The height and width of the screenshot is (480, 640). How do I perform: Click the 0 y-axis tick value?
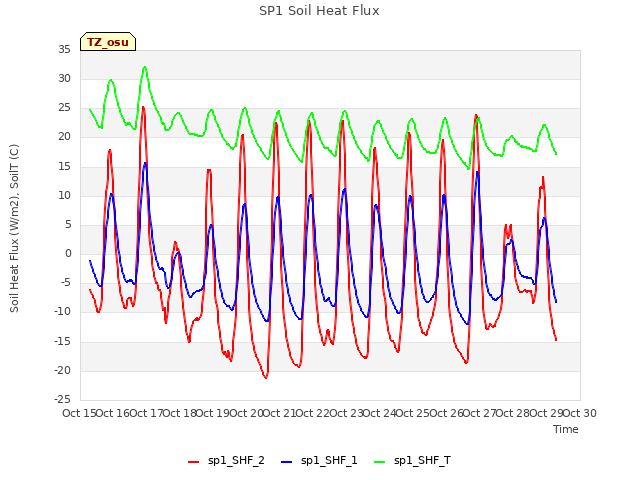click(x=68, y=253)
